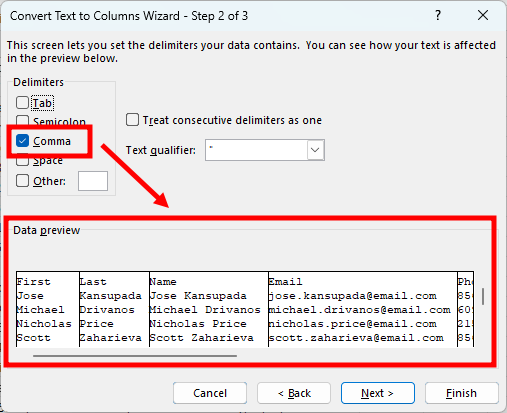Click the scott.zaharieva@email.com preview cell
The image size is (507, 413).
click(356, 338)
